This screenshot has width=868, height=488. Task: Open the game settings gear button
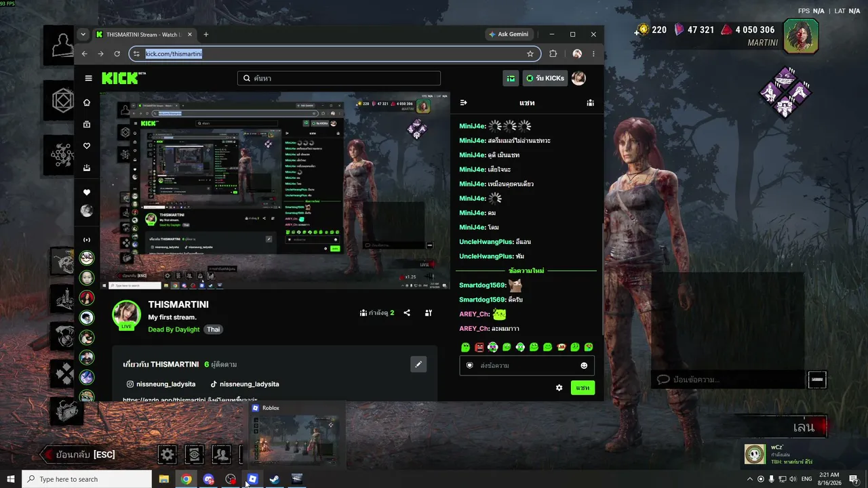[167, 454]
